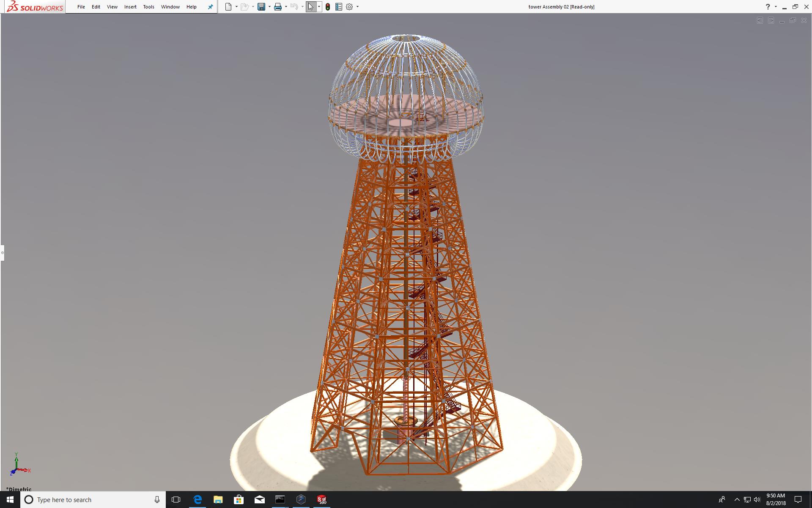
Task: Click the Windows search input box
Action: coord(93,500)
